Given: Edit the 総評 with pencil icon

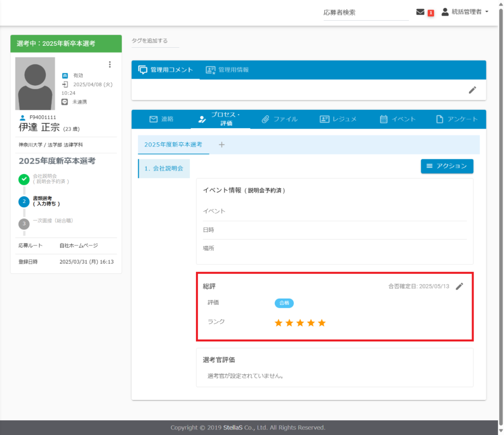Looking at the screenshot, I should 459,286.
